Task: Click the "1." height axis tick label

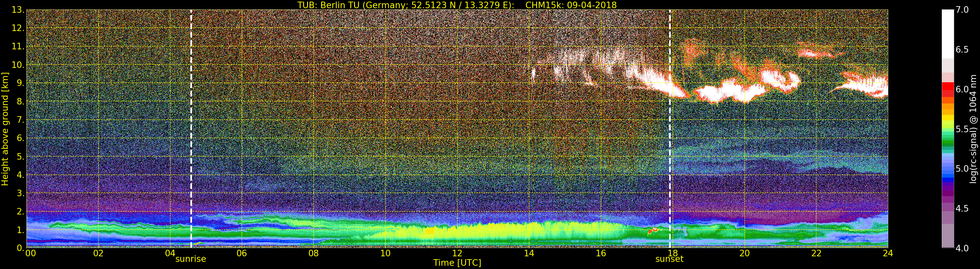Action: point(21,230)
